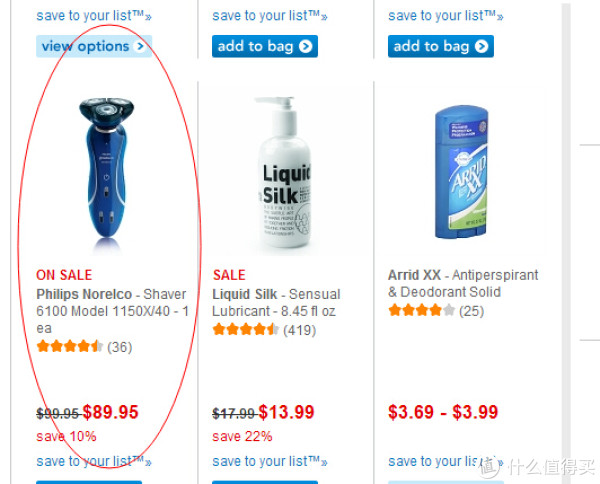Image resolution: width=600 pixels, height=484 pixels.
Task: Open the 419 reviews count
Action: pyautogui.click(x=299, y=330)
